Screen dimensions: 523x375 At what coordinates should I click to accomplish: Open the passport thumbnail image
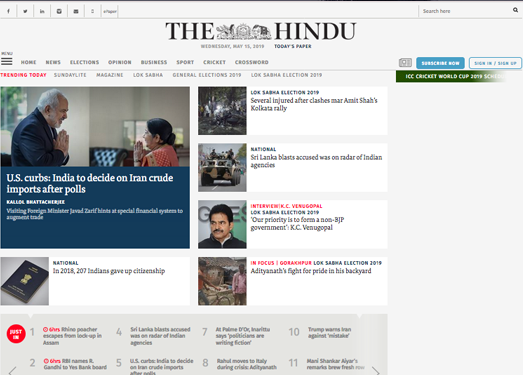click(x=25, y=281)
